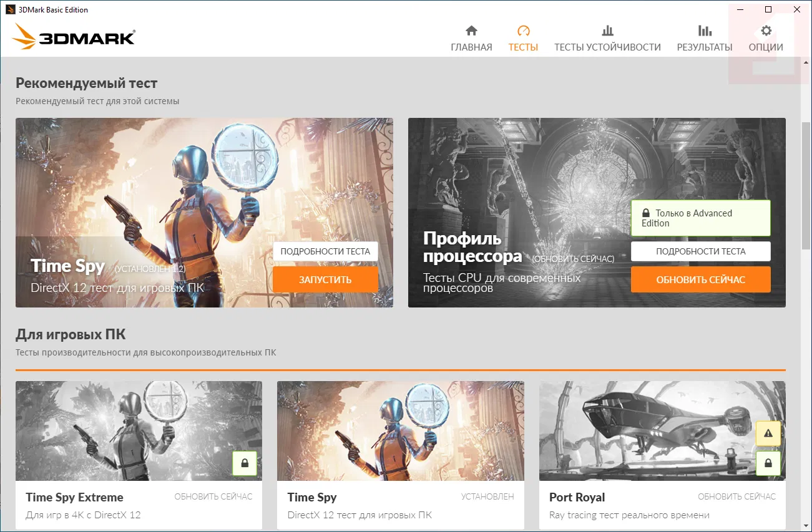812x532 pixels.
Task: Select the Time Spy Extreme thumbnail image
Action: 139,431
